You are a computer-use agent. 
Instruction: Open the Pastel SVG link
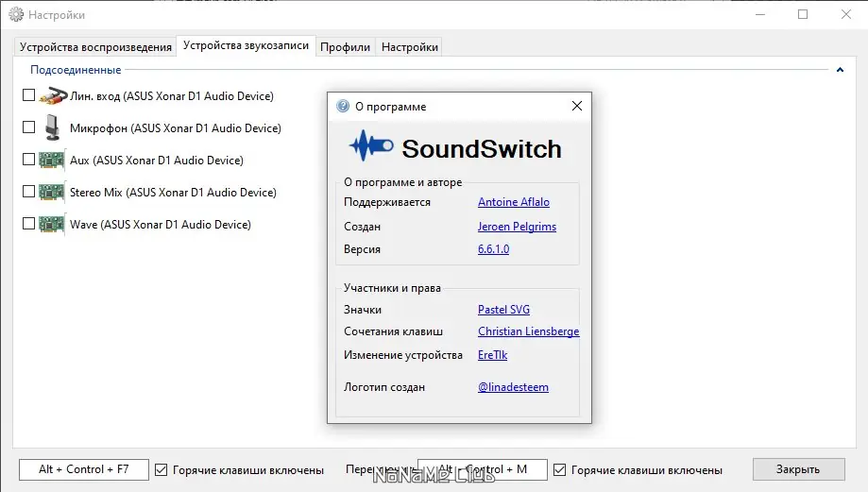(503, 310)
